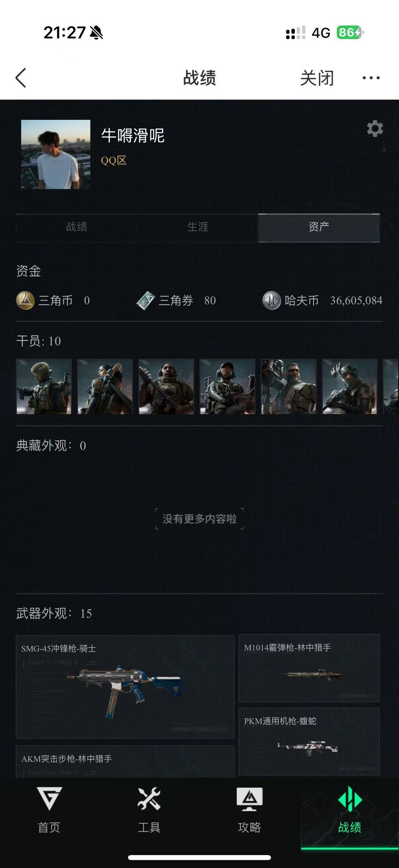Screen dimensions: 399x868
Task: Tap the back arrow icon
Action: [21, 78]
